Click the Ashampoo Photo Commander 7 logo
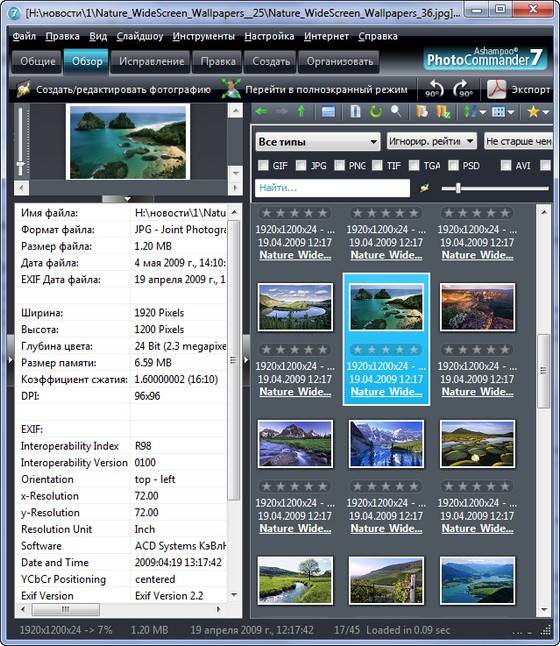 tap(485, 58)
